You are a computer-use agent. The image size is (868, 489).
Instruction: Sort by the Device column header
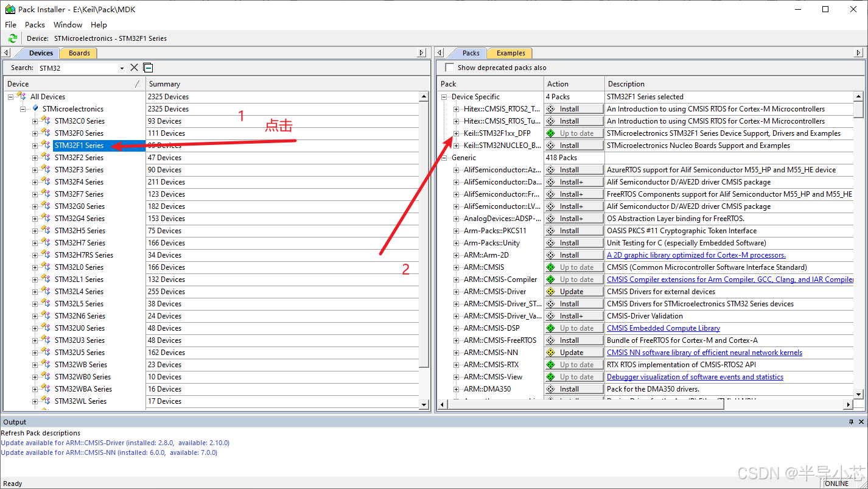click(x=74, y=84)
